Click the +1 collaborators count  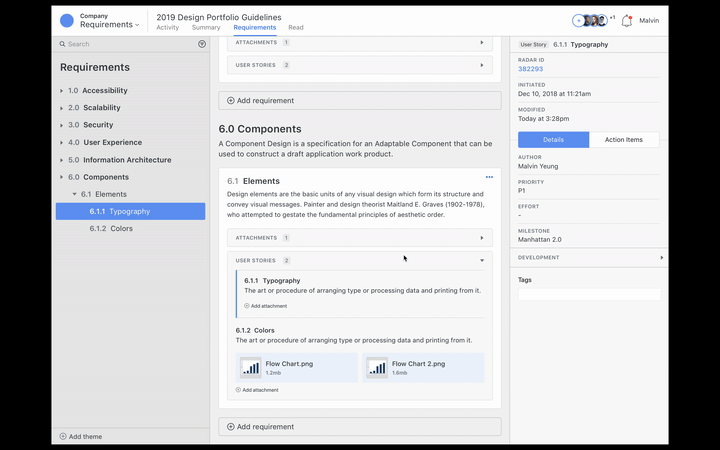click(x=612, y=17)
